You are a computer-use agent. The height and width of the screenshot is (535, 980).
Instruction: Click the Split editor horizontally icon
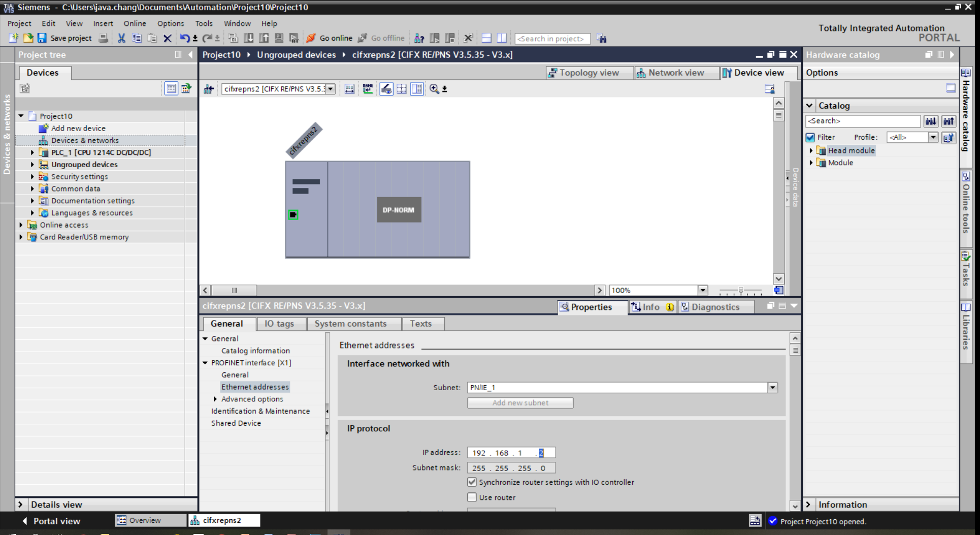(x=486, y=38)
